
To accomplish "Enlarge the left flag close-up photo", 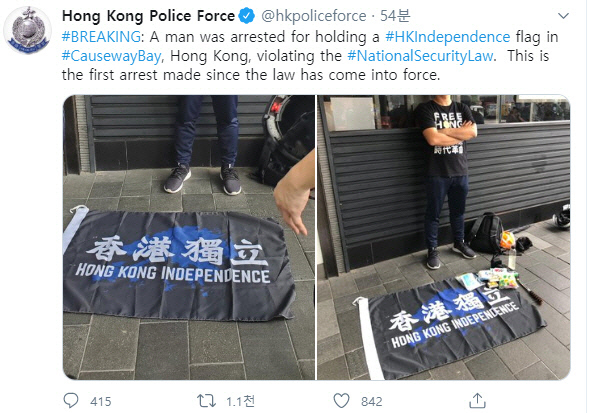I will click(x=189, y=237).
